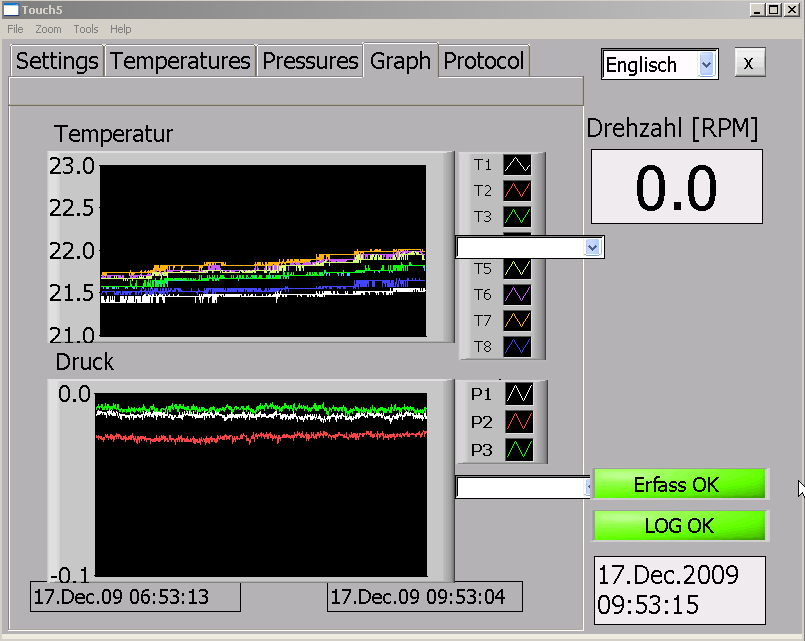Switch to the Pressures tab
Image resolution: width=805 pixels, height=641 pixels.
[x=310, y=61]
